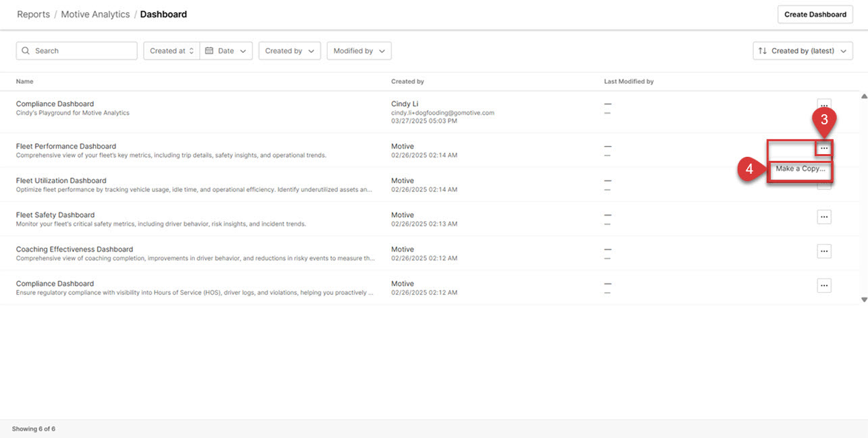Image resolution: width=868 pixels, height=438 pixels.
Task: Open more options for Motive's Compliance Dashboard
Action: tap(823, 286)
